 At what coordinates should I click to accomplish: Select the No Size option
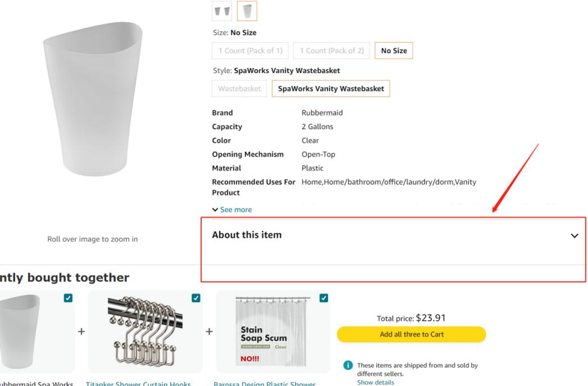(x=394, y=51)
